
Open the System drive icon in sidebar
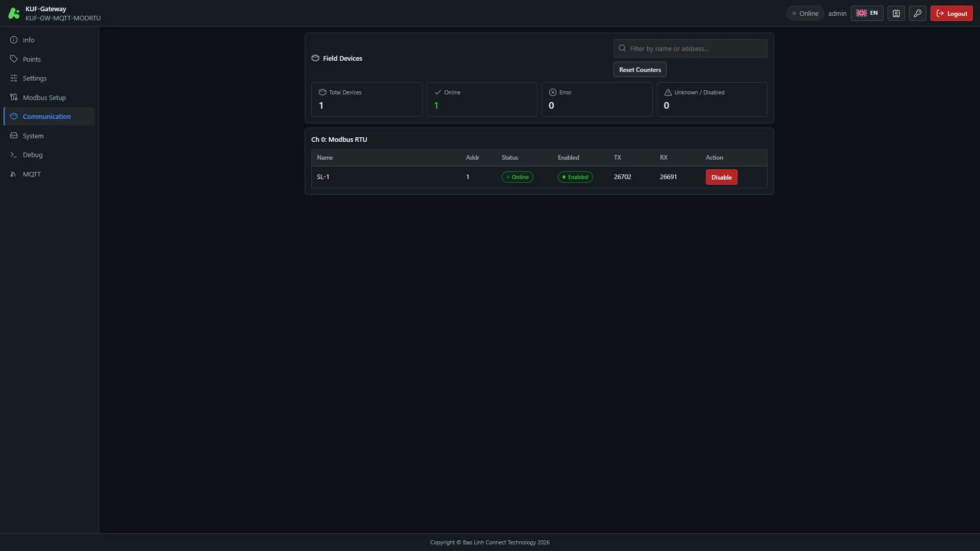tap(14, 136)
